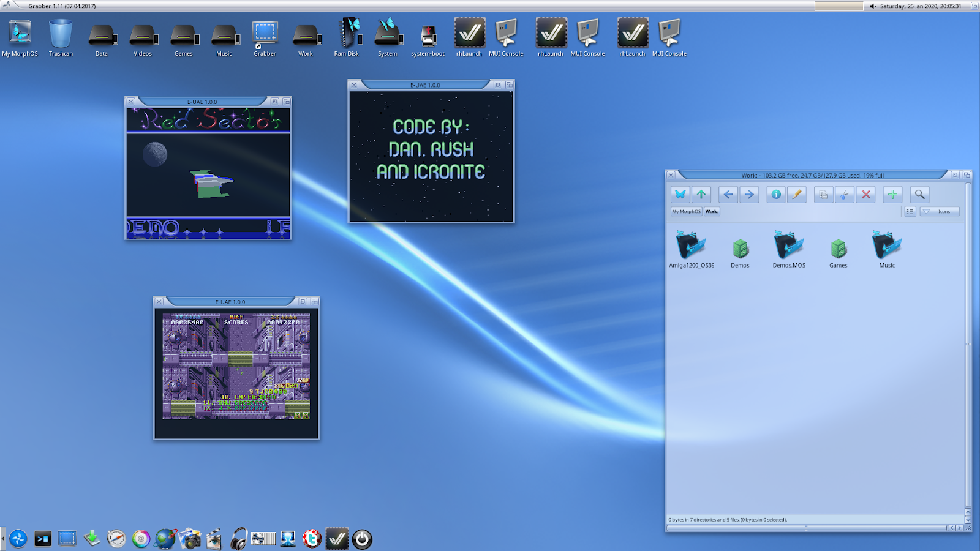Open the shell terminal from the dock
The width and height of the screenshot is (980, 551).
[x=43, y=539]
